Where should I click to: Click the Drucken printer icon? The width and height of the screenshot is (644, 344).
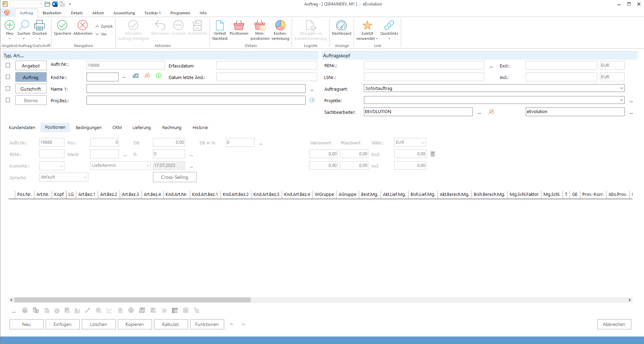point(40,25)
